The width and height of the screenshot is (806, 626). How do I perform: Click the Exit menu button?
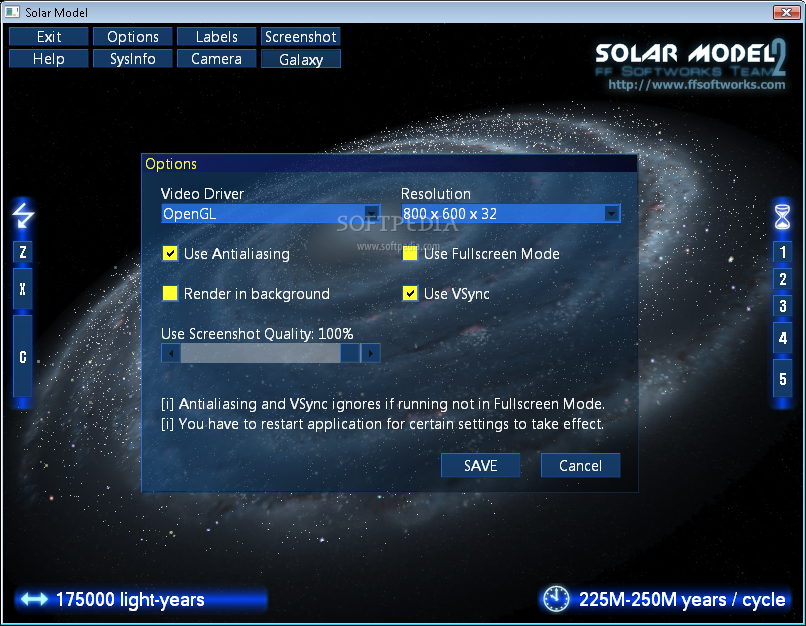pos(49,36)
